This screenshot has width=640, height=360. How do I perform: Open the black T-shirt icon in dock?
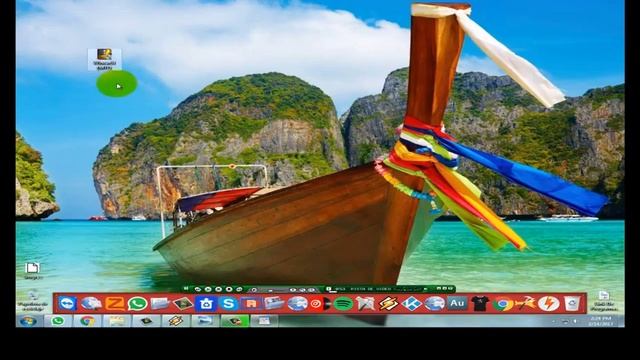pyautogui.click(x=480, y=303)
